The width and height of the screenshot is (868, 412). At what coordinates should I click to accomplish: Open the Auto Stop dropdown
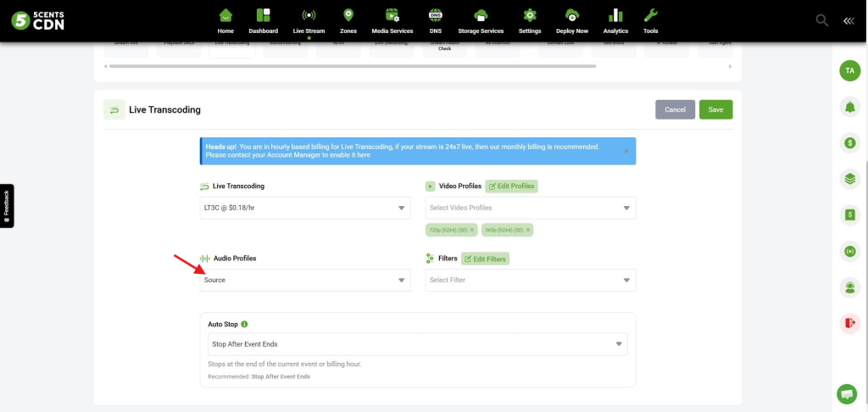(x=417, y=344)
